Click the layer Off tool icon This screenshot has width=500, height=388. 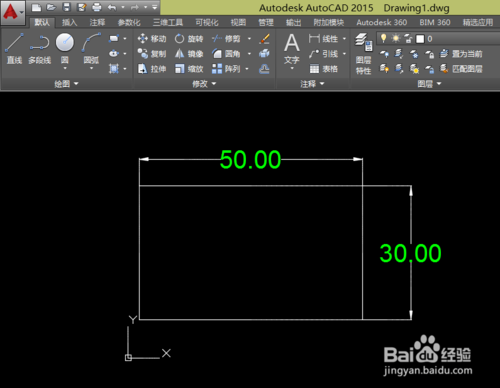pyautogui.click(x=384, y=54)
